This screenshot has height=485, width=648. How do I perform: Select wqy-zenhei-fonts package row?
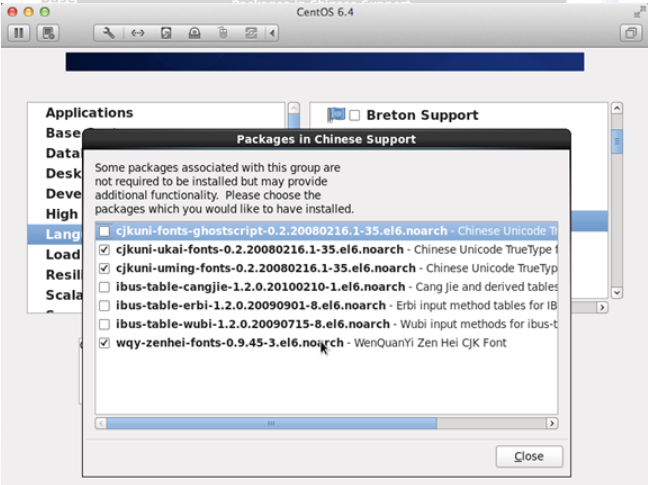[x=229, y=343]
